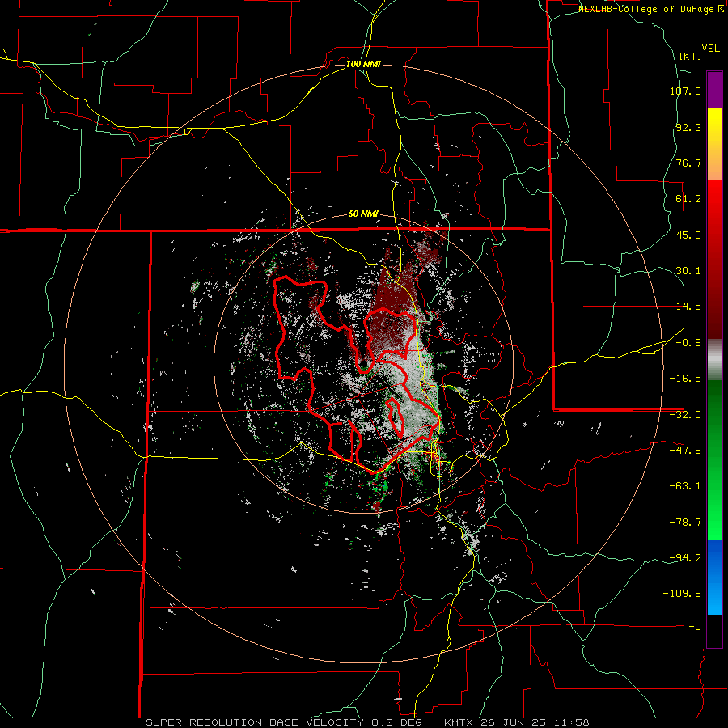Click the Super-Resolution Base Velocity footer caption
728x728 pixels.
coord(367,722)
